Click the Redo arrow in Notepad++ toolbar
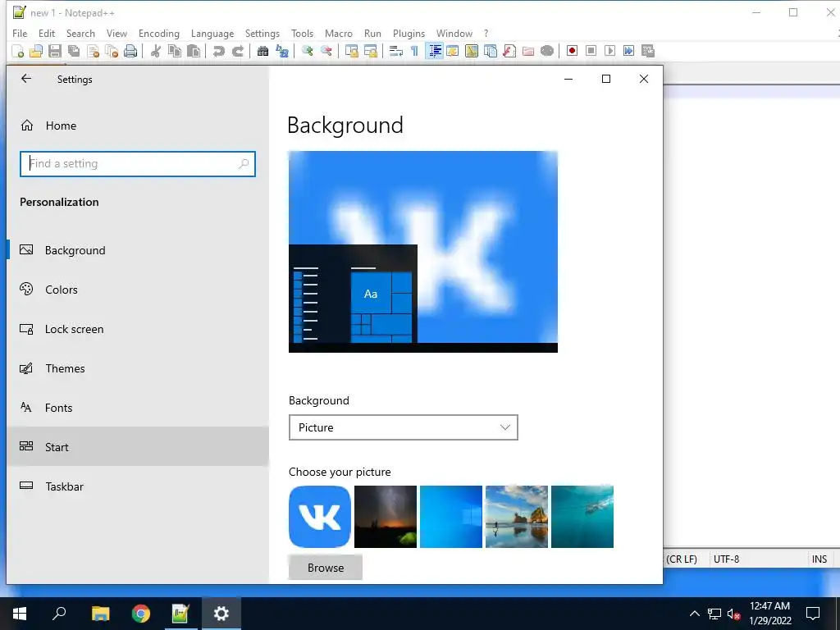Screen dimensions: 840x630 (237, 51)
